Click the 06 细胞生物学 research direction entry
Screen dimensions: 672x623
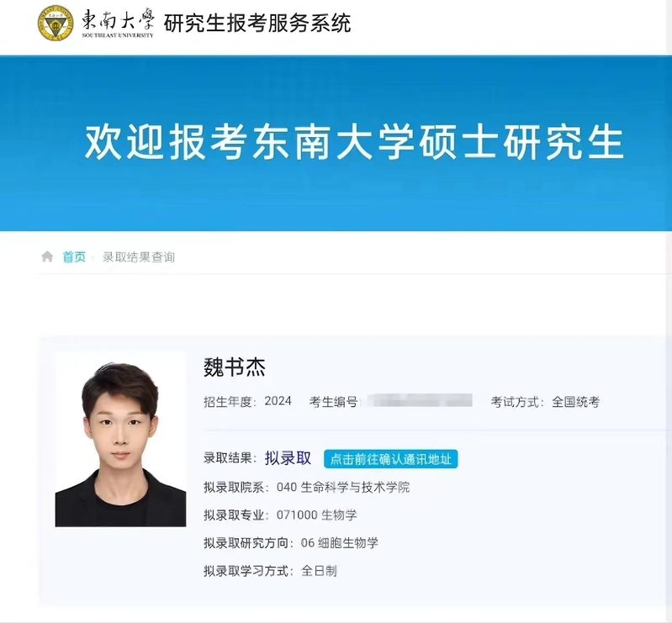(340, 543)
